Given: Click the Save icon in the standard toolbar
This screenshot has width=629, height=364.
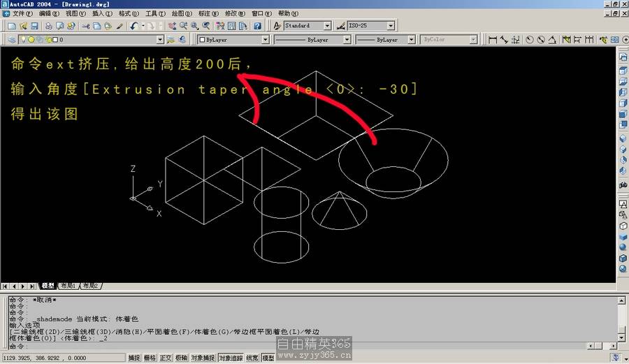Looking at the screenshot, I should (x=34, y=26).
